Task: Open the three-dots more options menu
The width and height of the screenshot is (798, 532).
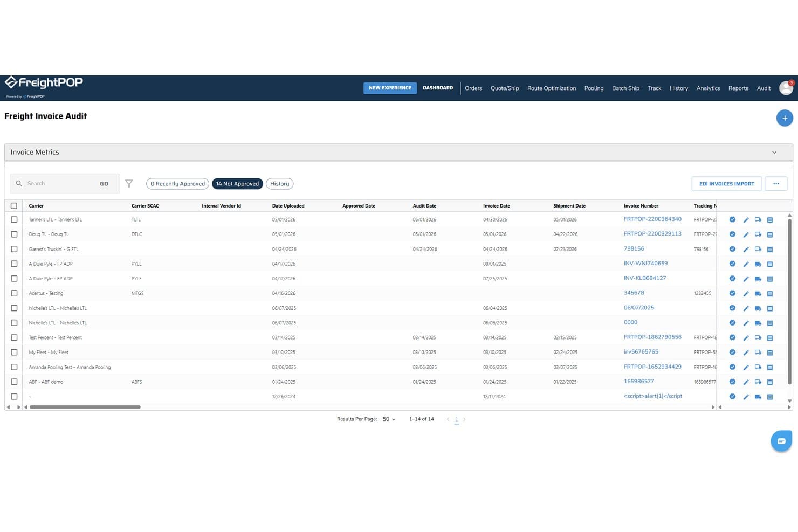Action: 776,184
